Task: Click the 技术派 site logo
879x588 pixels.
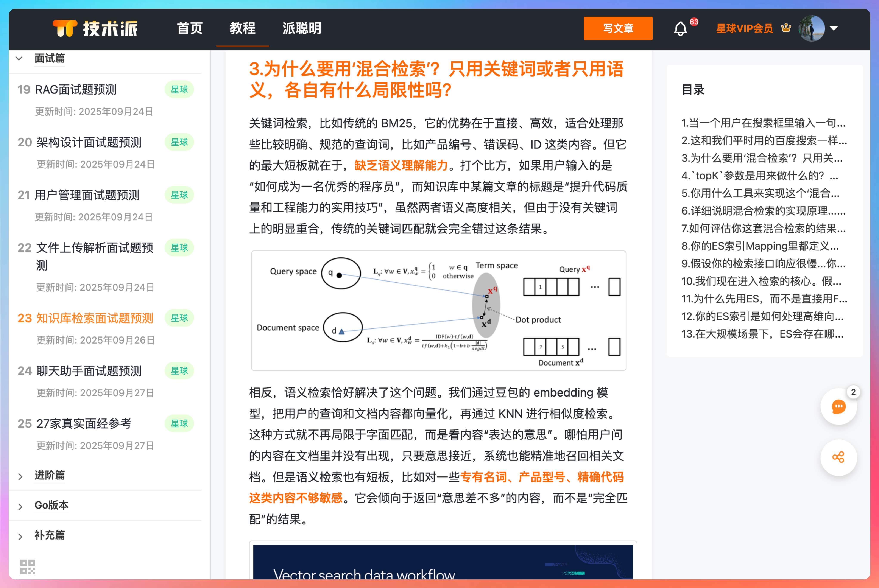Action: click(95, 28)
